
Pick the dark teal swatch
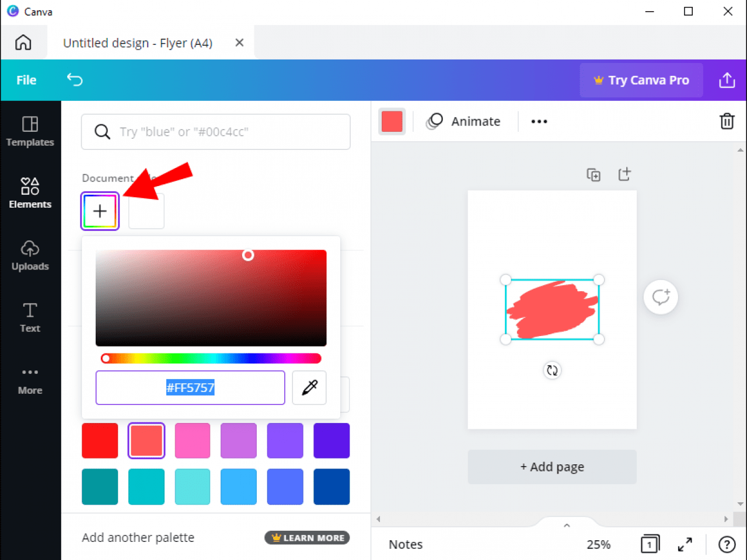[100, 487]
